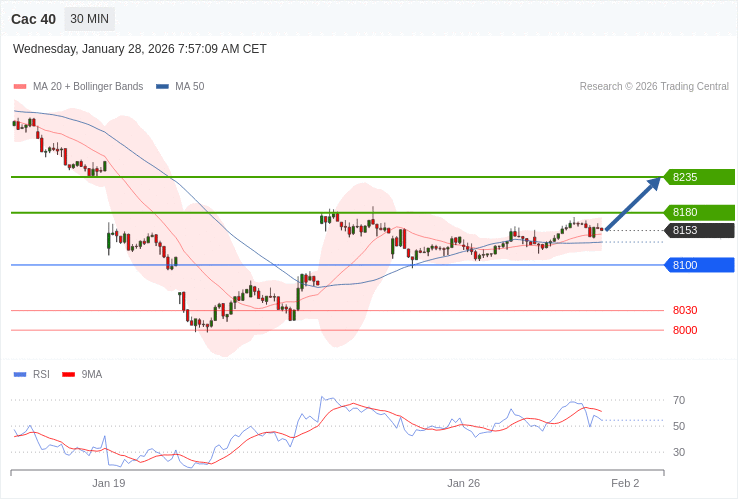The image size is (738, 500).
Task: Click the RSI blue legend swatch
Action: click(20, 375)
